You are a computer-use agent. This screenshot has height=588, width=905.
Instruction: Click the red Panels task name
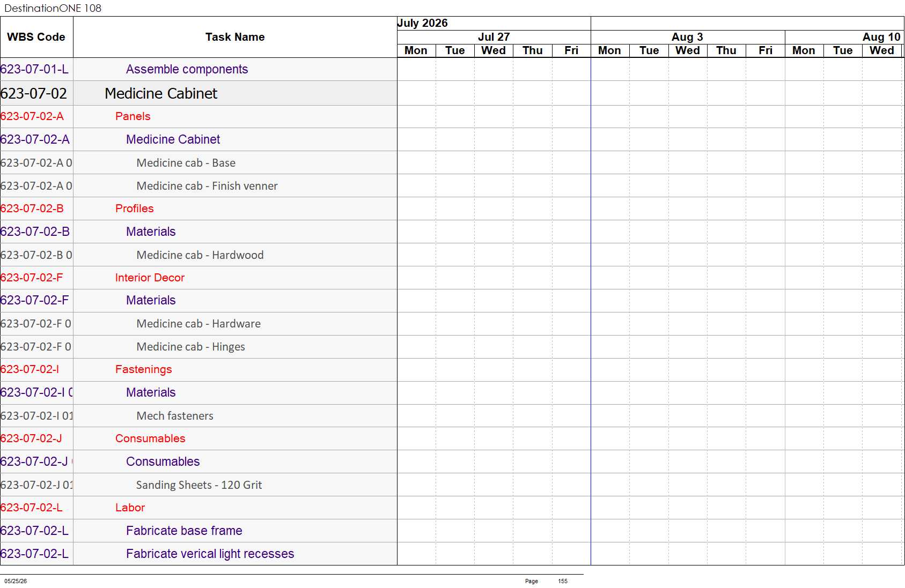[x=133, y=116]
